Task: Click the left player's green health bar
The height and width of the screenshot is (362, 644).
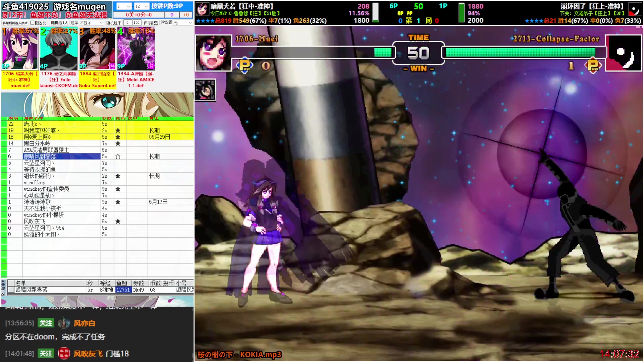Action: pyautogui.click(x=383, y=52)
